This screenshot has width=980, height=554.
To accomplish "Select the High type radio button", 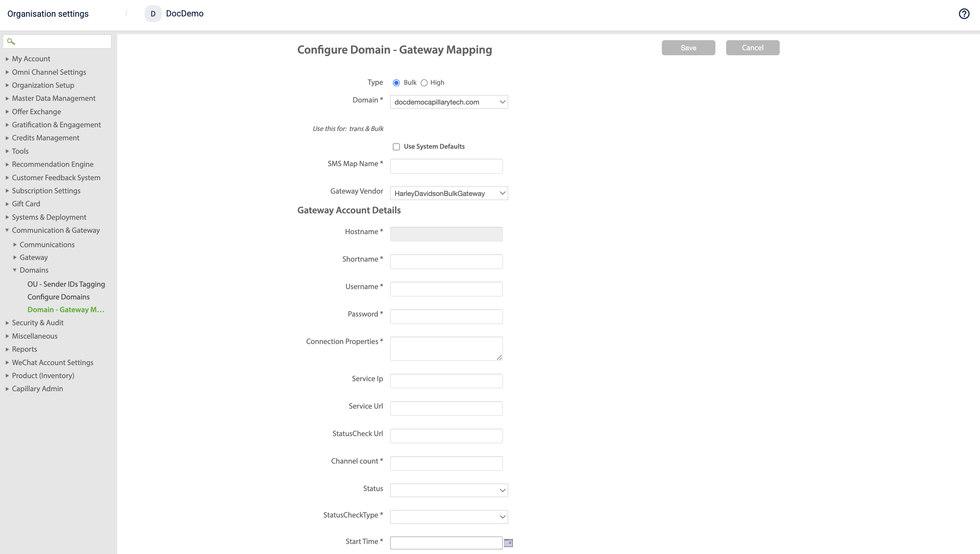I will (424, 83).
